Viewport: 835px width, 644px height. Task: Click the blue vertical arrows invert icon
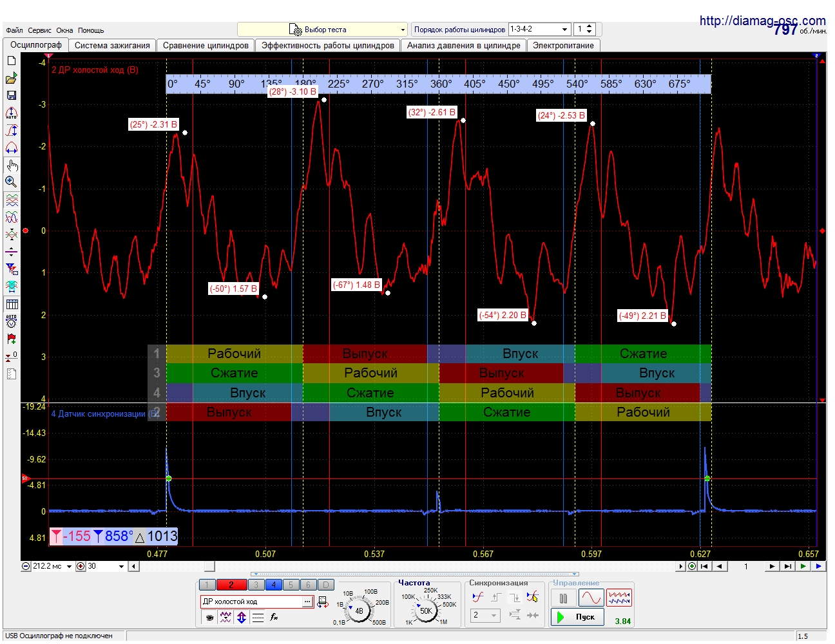[x=242, y=617]
